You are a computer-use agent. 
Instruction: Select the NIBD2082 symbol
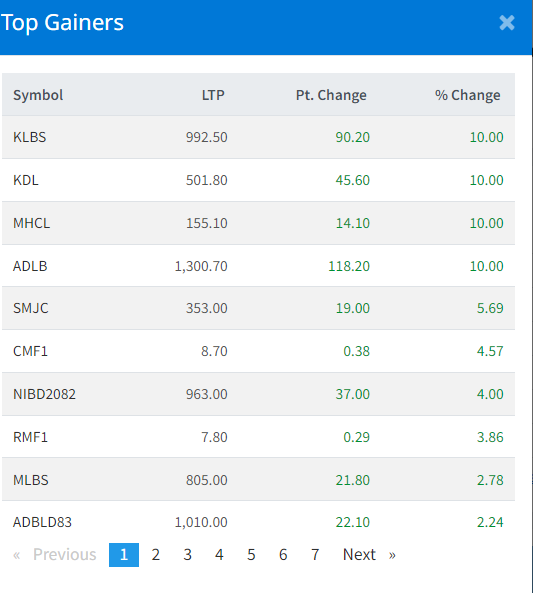tap(44, 394)
